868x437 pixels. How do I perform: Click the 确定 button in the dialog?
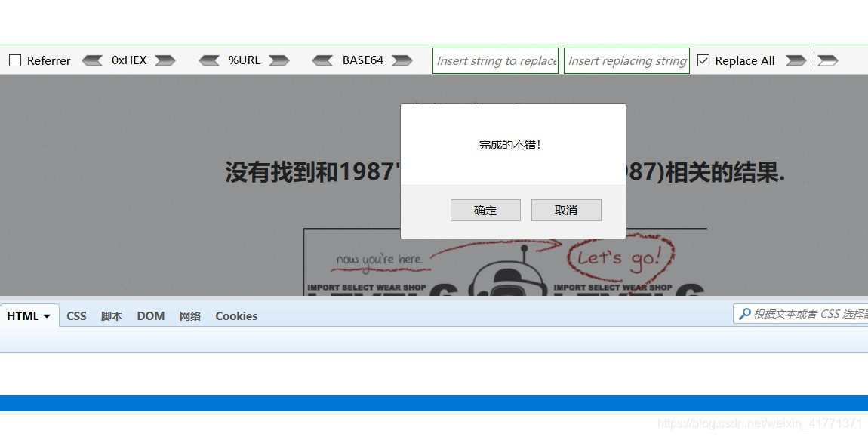point(485,210)
